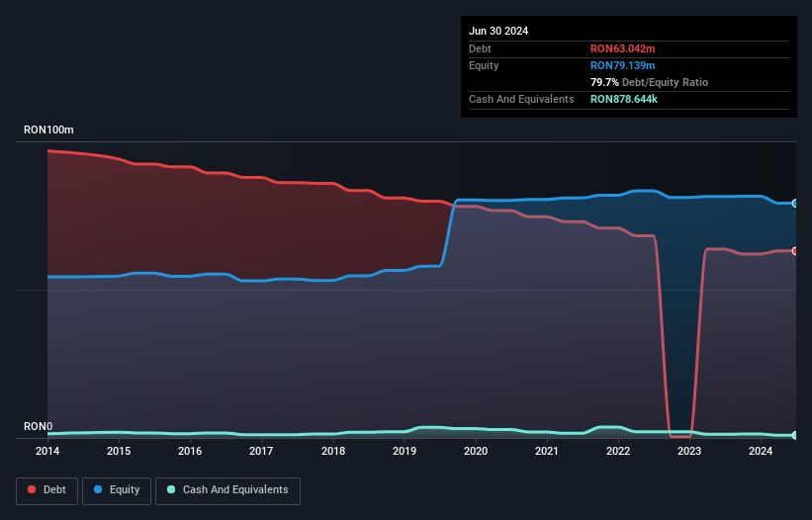
Task: Click the teal Cash legend dot
Action: pyautogui.click(x=171, y=489)
